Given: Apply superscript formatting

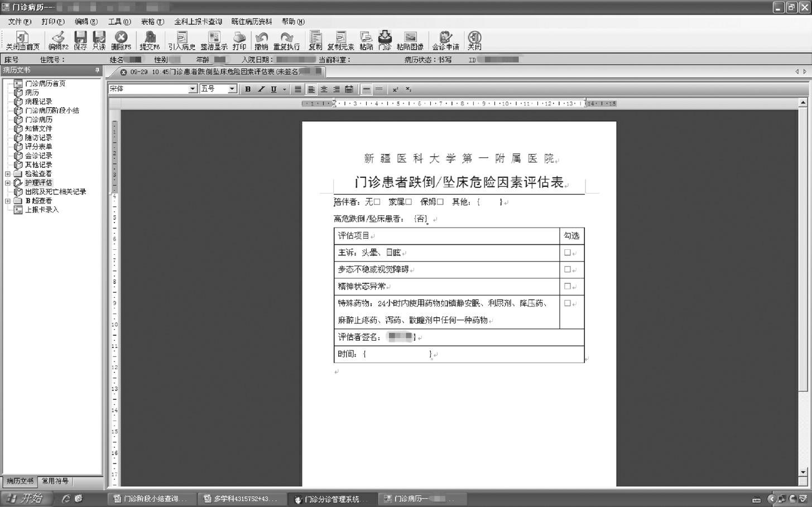Looking at the screenshot, I should [x=395, y=89].
